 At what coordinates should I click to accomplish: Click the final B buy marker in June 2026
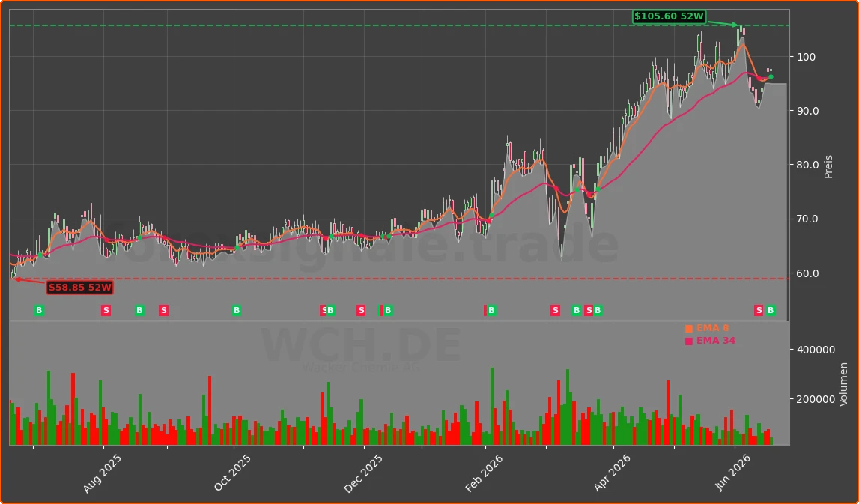[771, 311]
